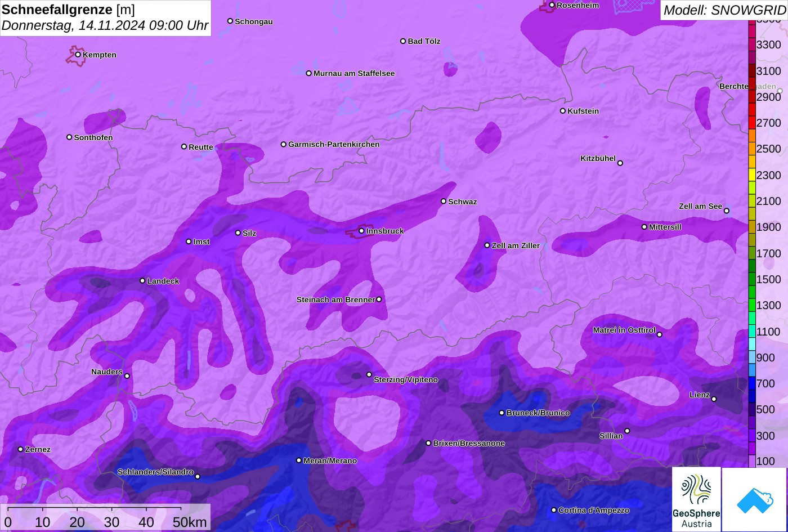Click the Kufstein location marker
The image size is (788, 532).
562,111
